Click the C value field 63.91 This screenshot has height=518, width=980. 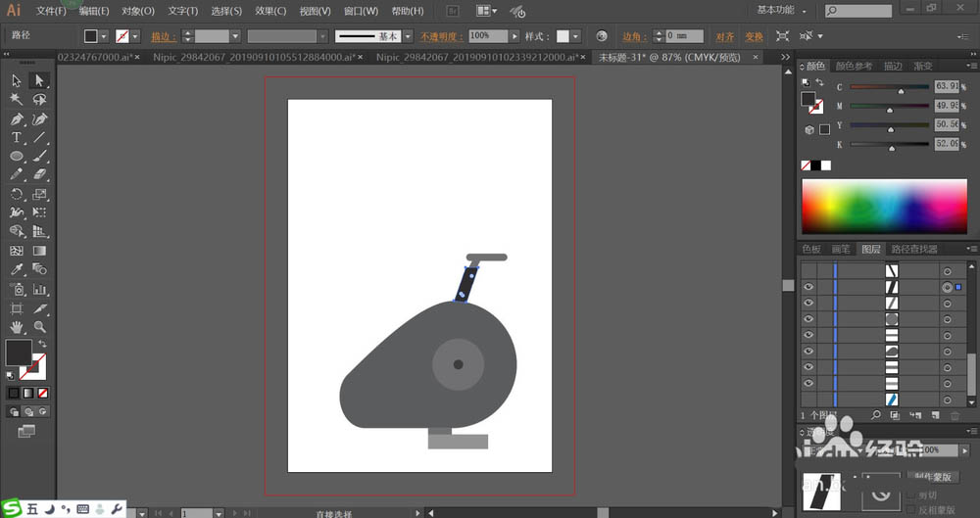(947, 86)
